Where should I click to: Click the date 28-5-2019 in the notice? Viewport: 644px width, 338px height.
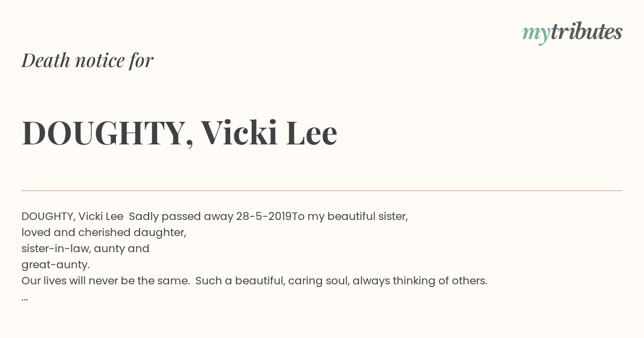click(264, 217)
